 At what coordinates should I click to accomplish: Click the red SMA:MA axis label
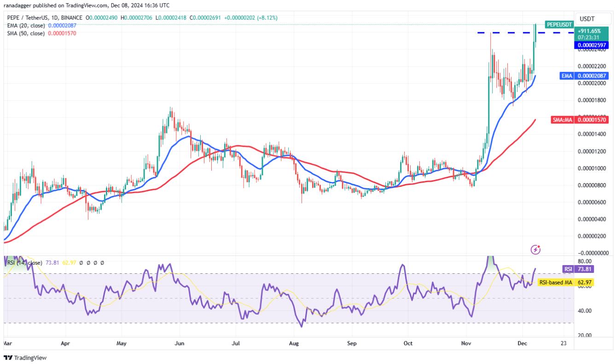[x=562, y=120]
